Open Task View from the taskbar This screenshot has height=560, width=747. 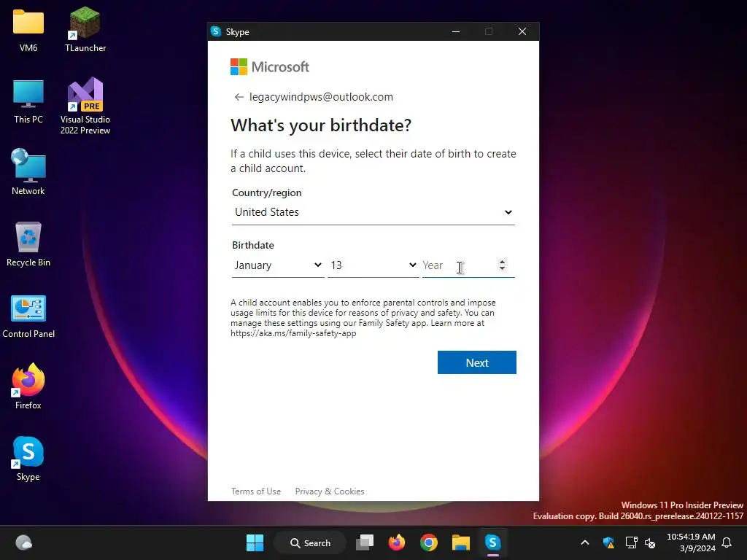[x=365, y=542]
